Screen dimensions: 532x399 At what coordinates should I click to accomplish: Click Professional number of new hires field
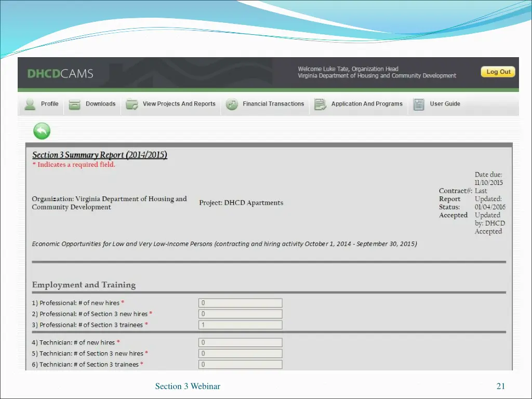[x=240, y=303]
